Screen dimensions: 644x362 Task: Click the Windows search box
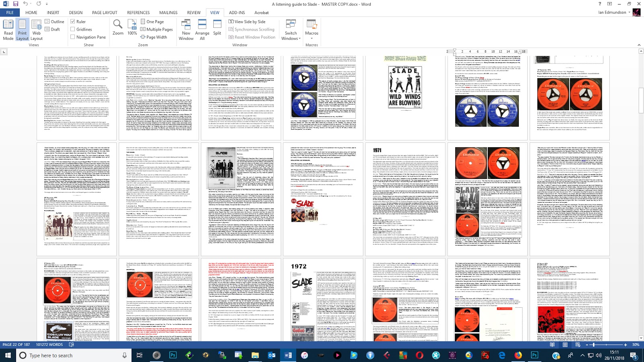[73, 355]
